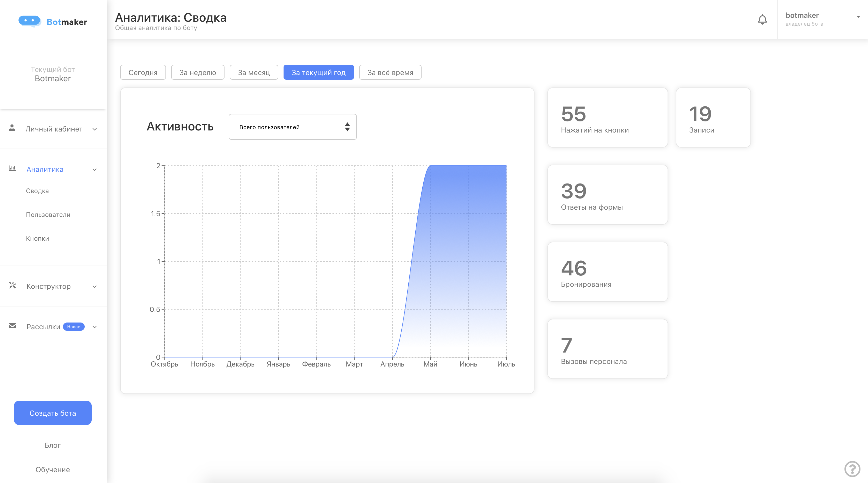Click the Май label on chart axis
The width and height of the screenshot is (868, 483).
click(430, 364)
